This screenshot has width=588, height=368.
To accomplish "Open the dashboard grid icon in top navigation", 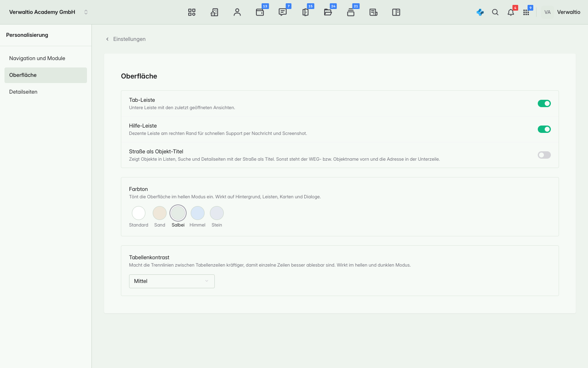I will (x=192, y=12).
